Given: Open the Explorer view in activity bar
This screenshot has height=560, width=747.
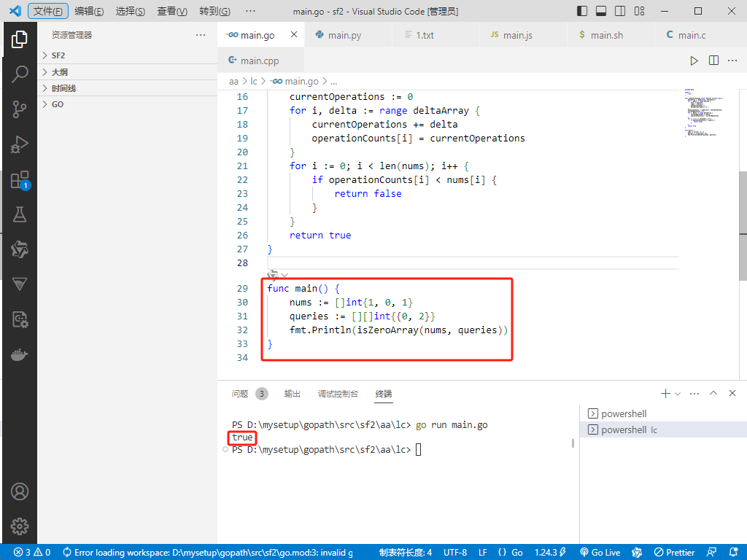Looking at the screenshot, I should (x=20, y=39).
